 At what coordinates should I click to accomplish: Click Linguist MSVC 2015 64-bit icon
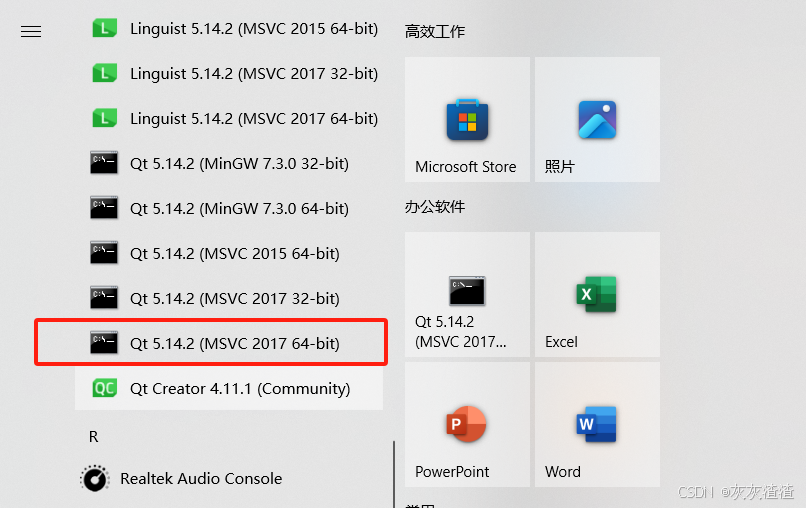tap(104, 28)
